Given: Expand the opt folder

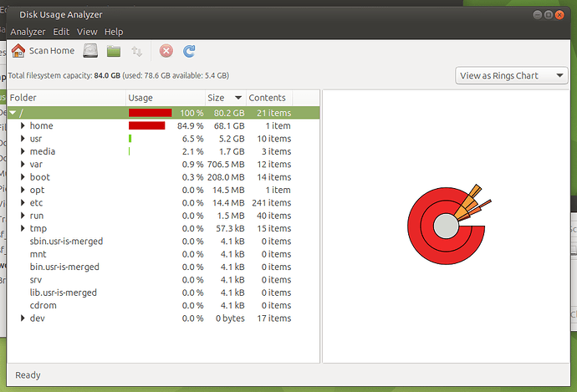Looking at the screenshot, I should (23, 190).
